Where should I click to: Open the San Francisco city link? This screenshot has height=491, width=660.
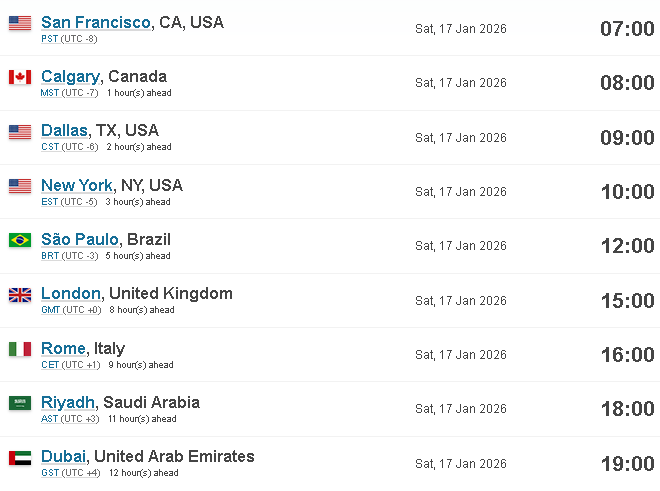[x=96, y=22]
